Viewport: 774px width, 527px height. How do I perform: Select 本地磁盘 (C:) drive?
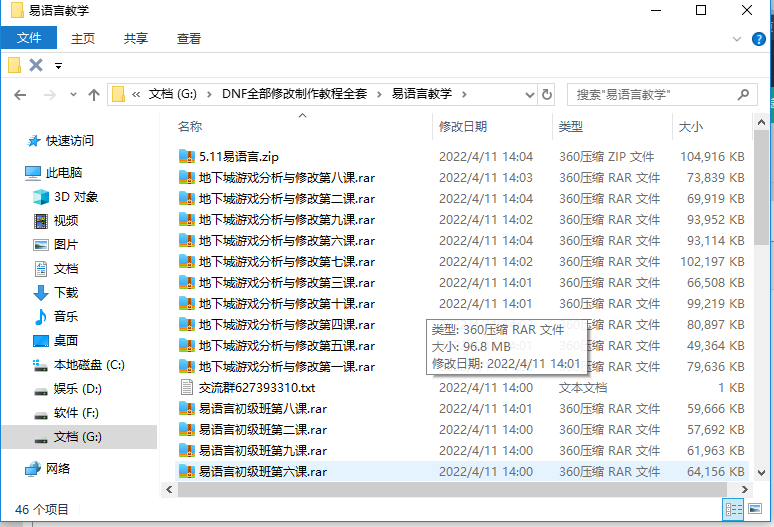(89, 365)
